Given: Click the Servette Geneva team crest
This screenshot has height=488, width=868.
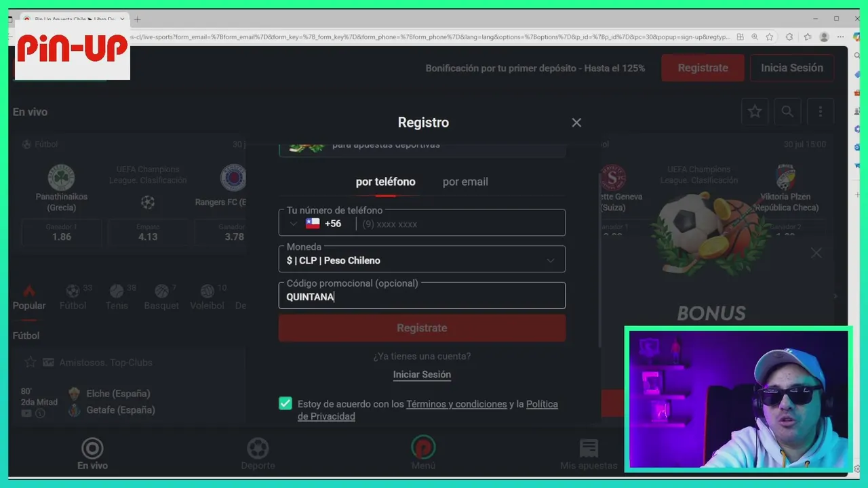Looking at the screenshot, I should (613, 178).
